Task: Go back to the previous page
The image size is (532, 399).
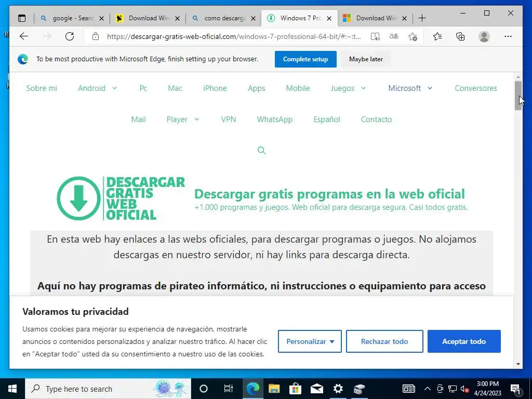Action: tap(24, 36)
